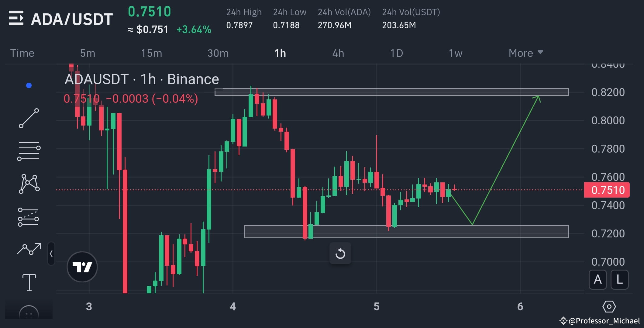Click the Time interval label
The width and height of the screenshot is (644, 328).
click(x=22, y=53)
